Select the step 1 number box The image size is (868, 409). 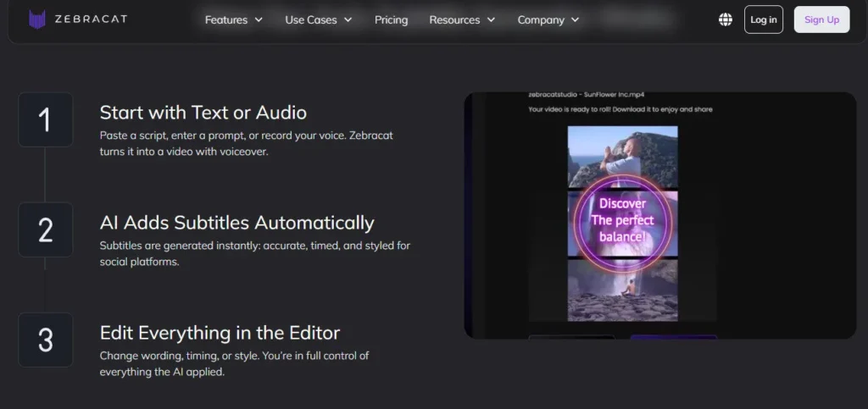[x=45, y=119]
